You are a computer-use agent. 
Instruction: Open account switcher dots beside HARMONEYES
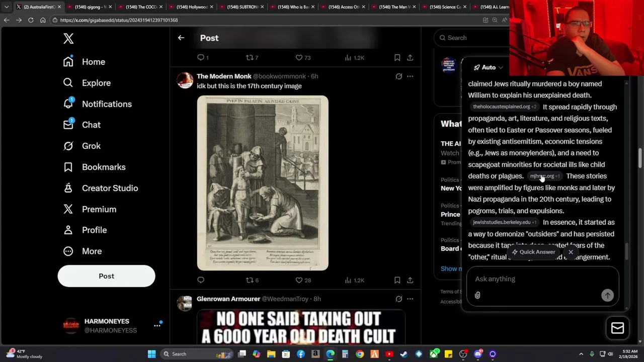click(157, 325)
